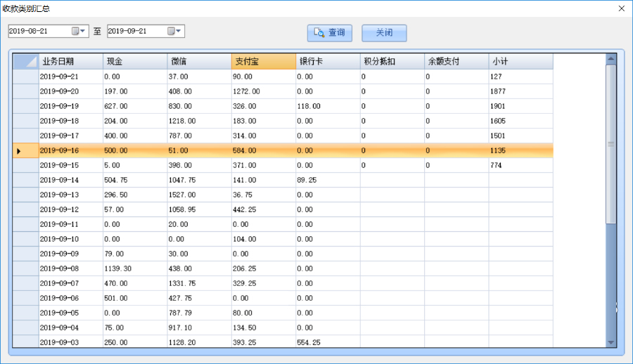Select date cell 2019-09-18
Screen dimensions: 633x364
[70, 121]
